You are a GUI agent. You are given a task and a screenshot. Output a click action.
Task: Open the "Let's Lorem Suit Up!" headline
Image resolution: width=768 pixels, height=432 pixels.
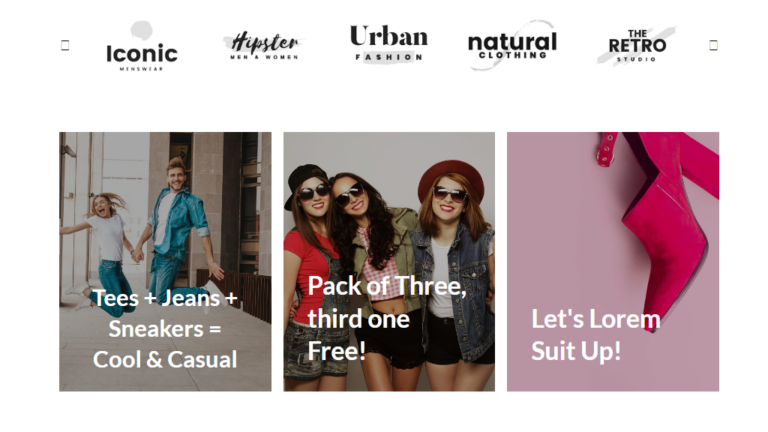[x=596, y=335]
